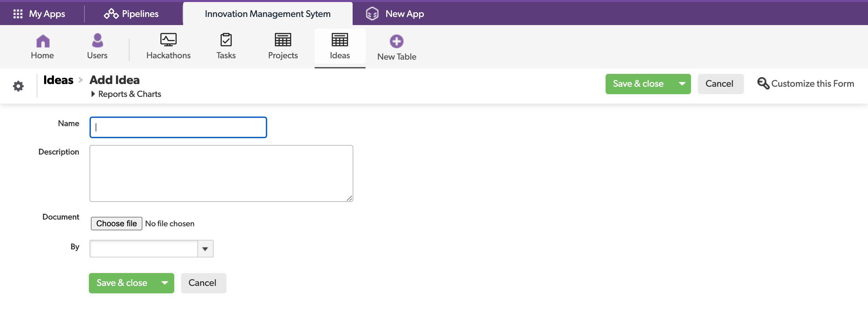Click the Hackathons table label

click(169, 55)
